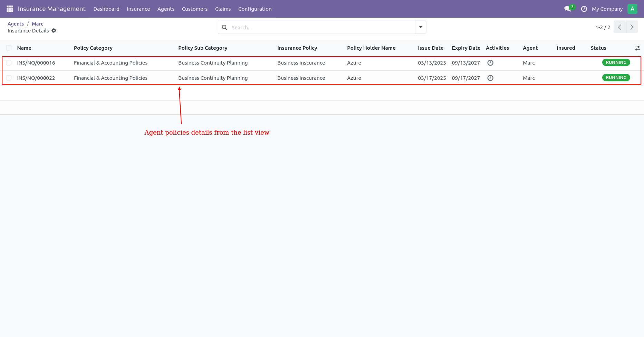Sort by Policy Category column header

coord(93,48)
